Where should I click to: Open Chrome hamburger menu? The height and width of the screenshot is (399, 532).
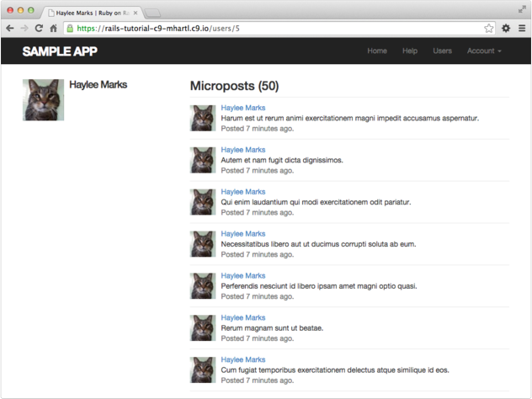(x=522, y=28)
